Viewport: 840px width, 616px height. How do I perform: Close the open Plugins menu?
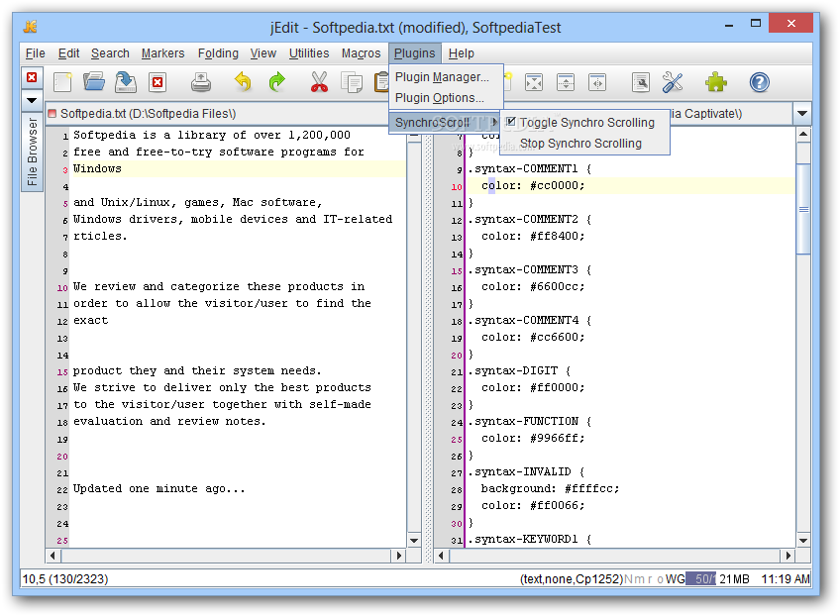(x=415, y=53)
